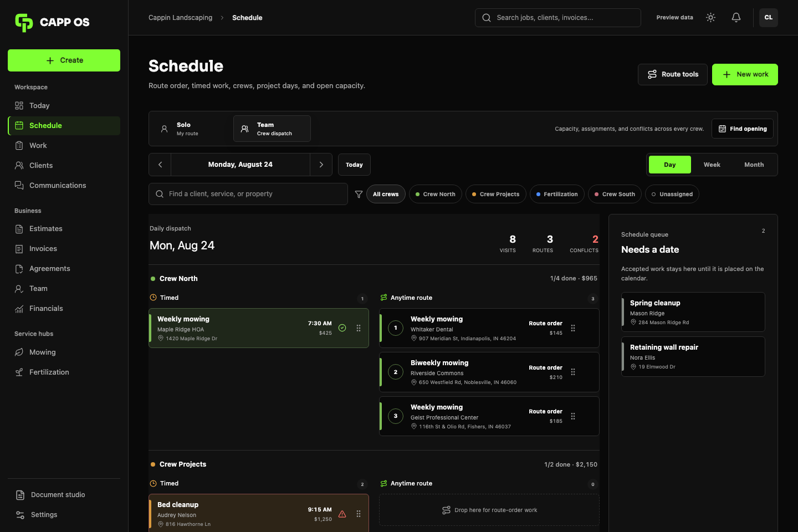The width and height of the screenshot is (798, 532).
Task: Select Week view tab
Action: coord(712,165)
